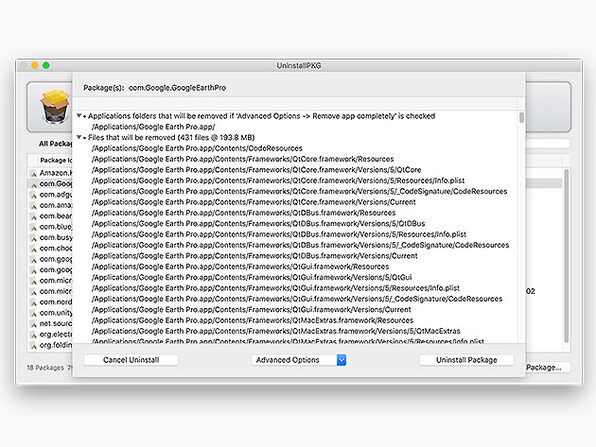
Task: Select the /Applications/Google Earth Pro.app/ folder entry
Action: 153,127
